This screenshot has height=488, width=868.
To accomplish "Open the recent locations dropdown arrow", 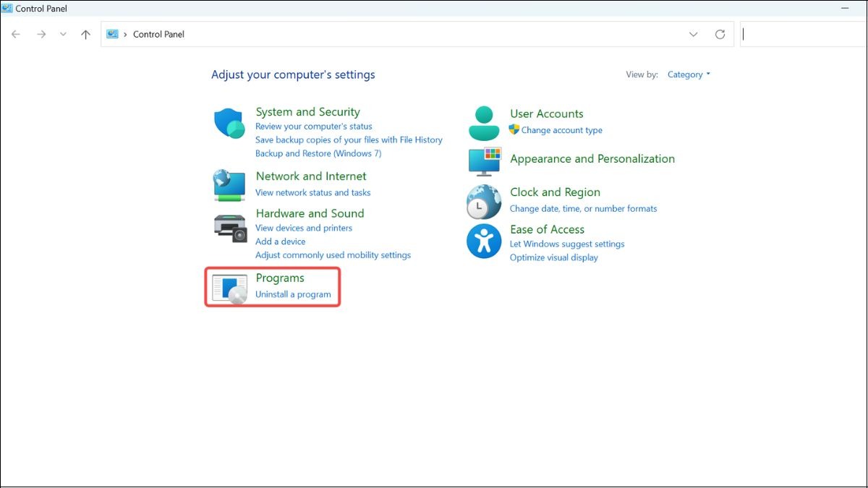I will tap(63, 34).
